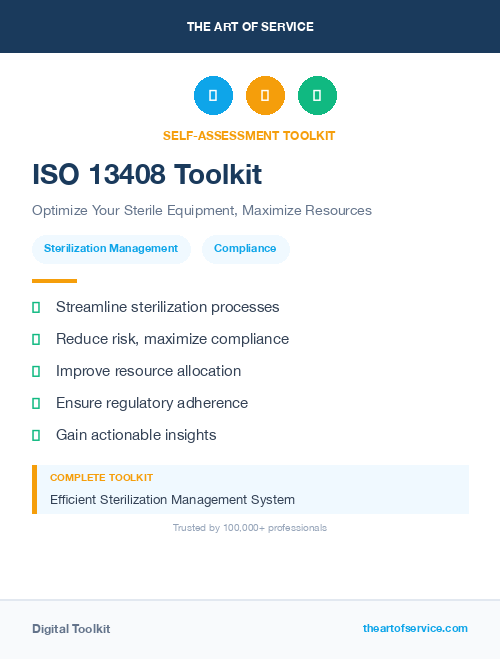
Task: Open theartofservice.com link
Action: (415, 628)
